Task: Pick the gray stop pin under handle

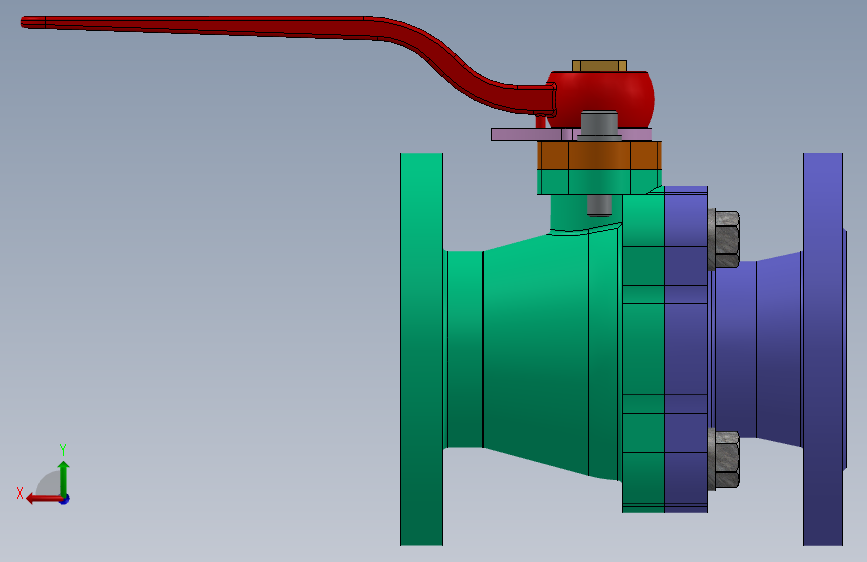Action: pos(599,125)
